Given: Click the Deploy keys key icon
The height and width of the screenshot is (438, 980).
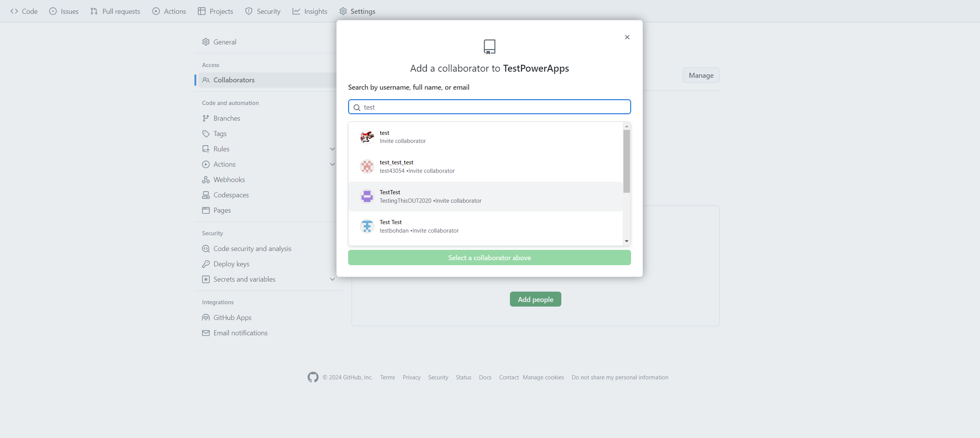Looking at the screenshot, I should point(206,264).
